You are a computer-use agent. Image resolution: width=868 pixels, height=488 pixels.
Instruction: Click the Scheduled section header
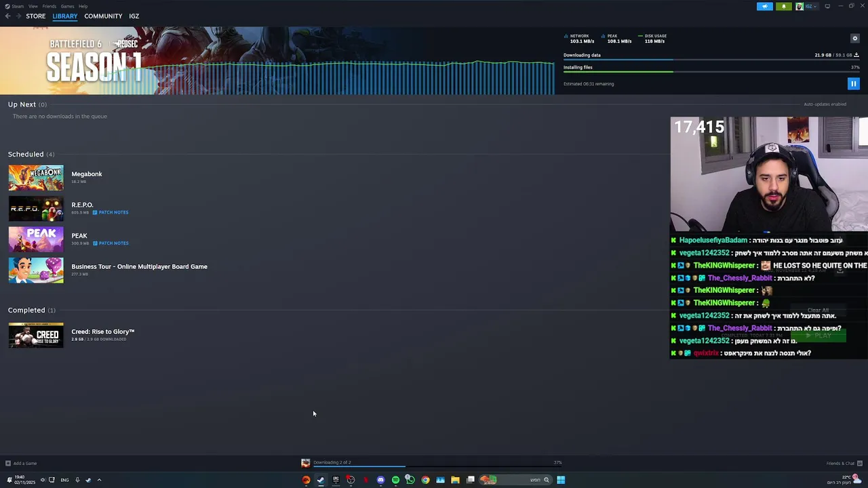pos(31,154)
